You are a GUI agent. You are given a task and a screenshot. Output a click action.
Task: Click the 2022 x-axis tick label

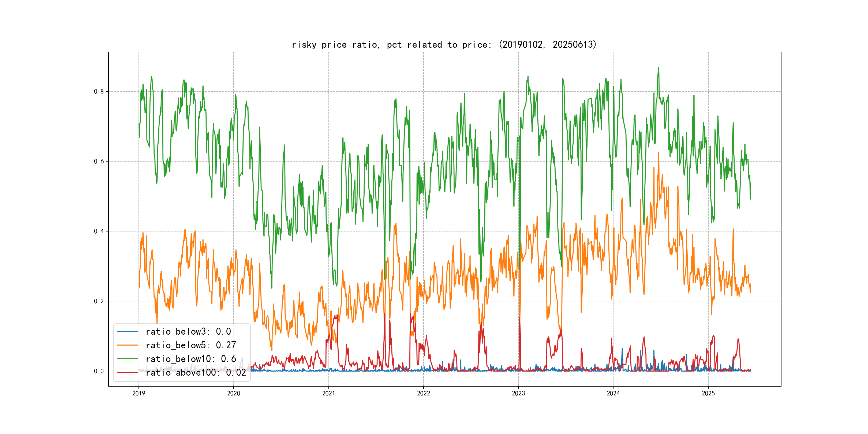pos(424,393)
